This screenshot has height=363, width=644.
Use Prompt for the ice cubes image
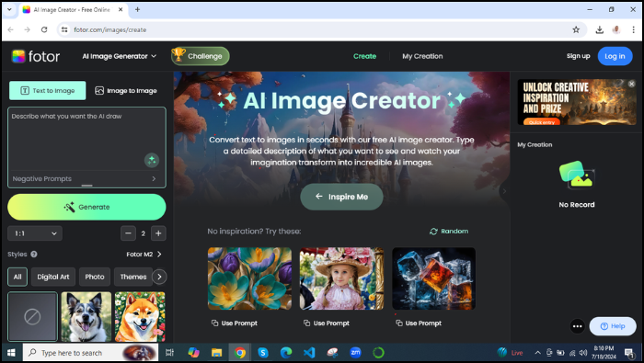click(x=418, y=323)
